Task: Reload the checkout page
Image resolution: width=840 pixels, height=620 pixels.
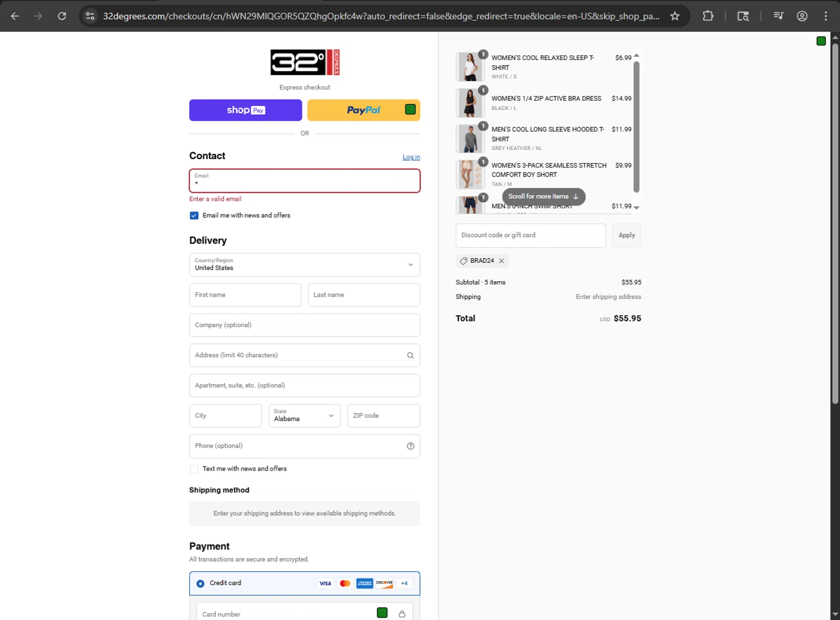Action: click(x=62, y=16)
